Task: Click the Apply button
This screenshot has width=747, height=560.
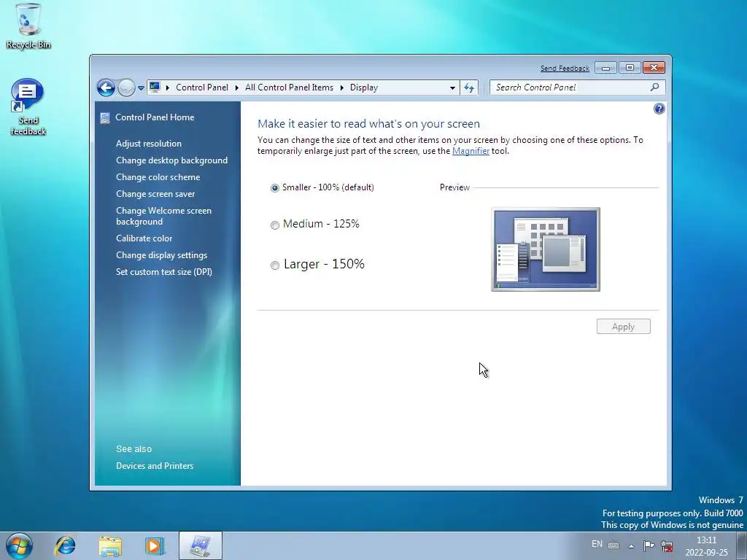Action: [x=623, y=327]
